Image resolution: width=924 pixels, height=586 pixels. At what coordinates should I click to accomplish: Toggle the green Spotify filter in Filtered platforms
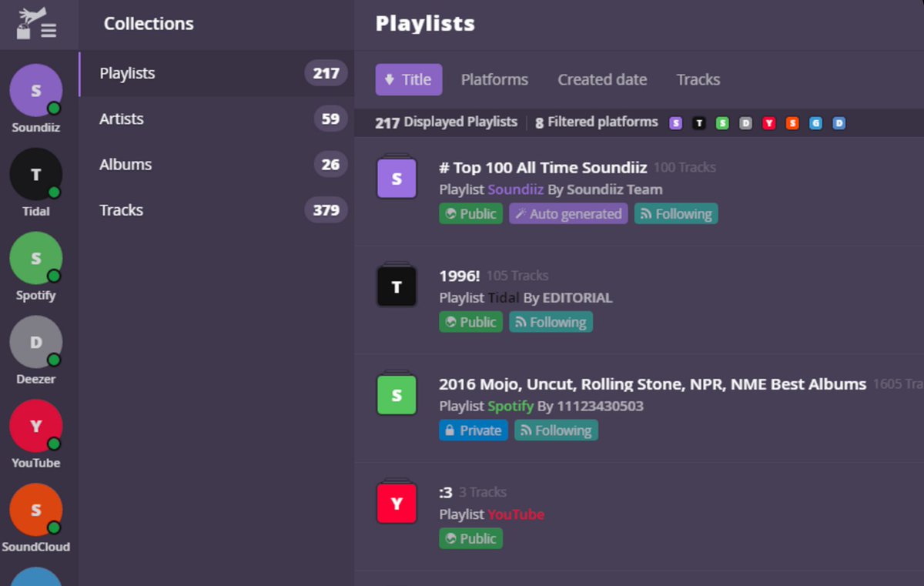722,123
